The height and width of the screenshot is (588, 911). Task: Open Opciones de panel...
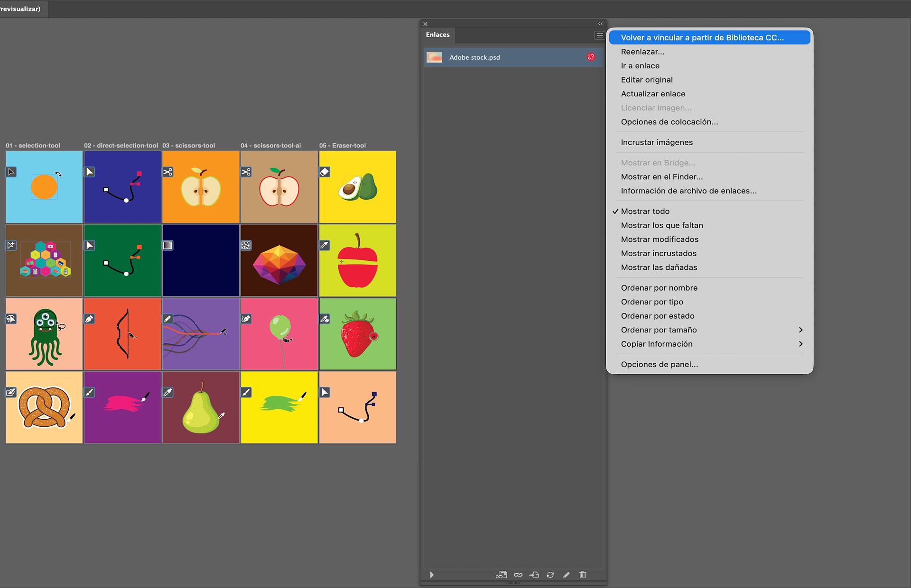click(709, 364)
